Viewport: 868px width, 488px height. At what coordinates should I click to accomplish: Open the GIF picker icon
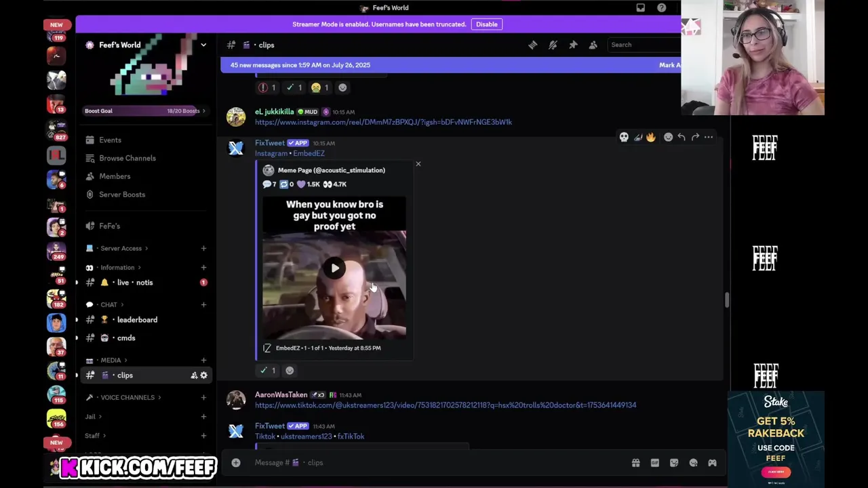pyautogui.click(x=654, y=463)
